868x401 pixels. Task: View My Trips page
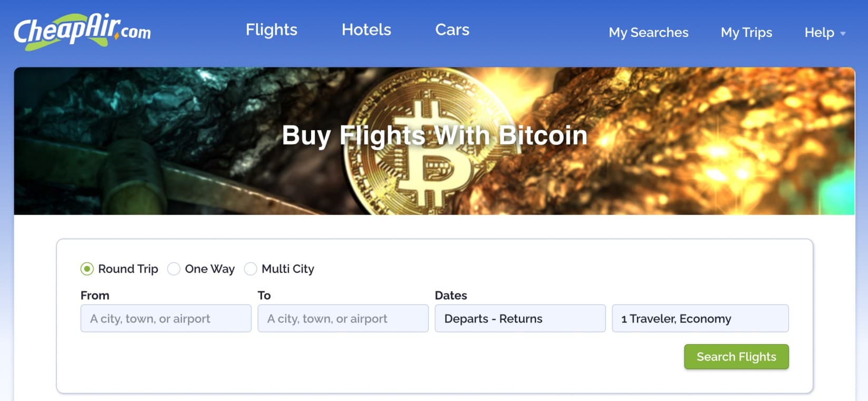click(x=746, y=33)
